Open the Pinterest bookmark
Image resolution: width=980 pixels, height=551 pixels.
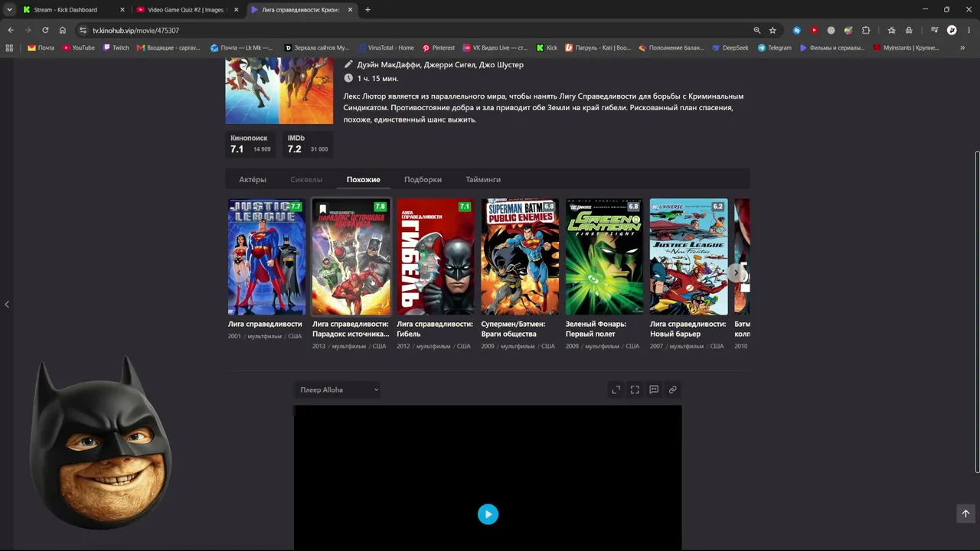pyautogui.click(x=439, y=47)
